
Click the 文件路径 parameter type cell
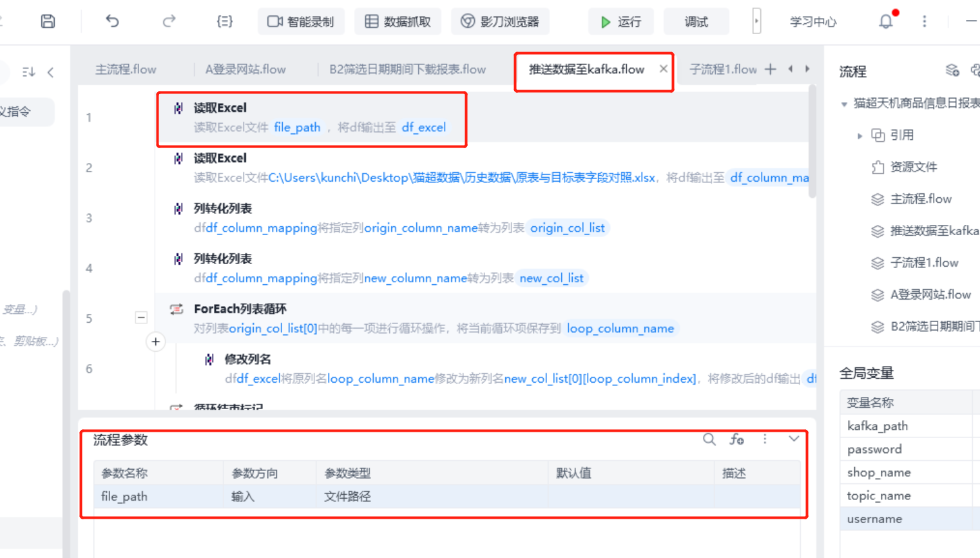click(432, 497)
